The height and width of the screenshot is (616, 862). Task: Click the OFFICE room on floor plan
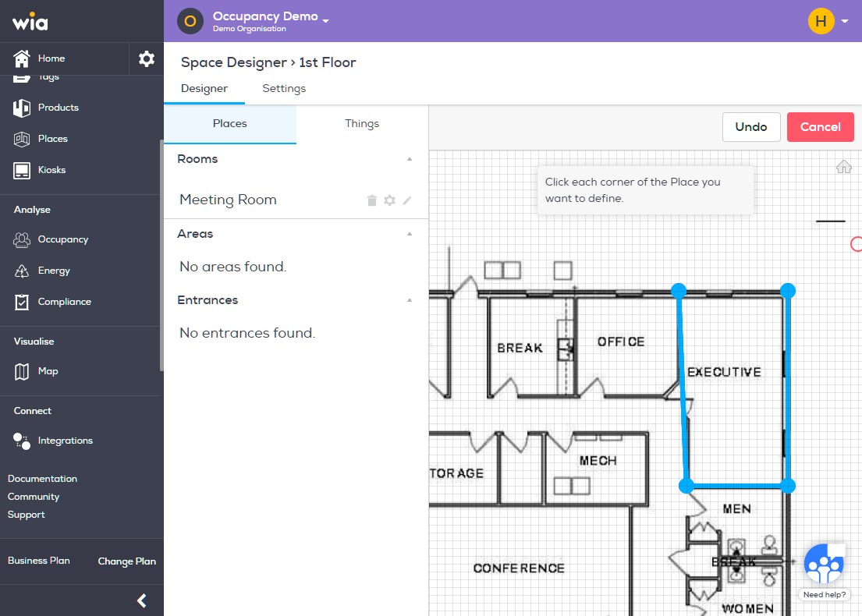621,342
